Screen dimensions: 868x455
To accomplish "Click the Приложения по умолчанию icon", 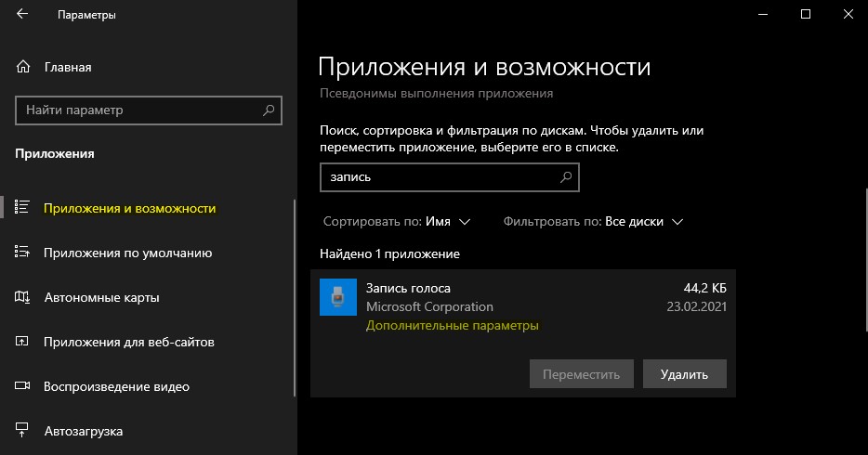I will 21,252.
